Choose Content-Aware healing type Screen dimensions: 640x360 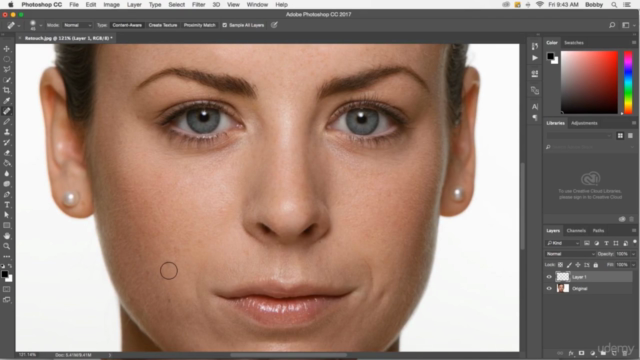coord(127,25)
